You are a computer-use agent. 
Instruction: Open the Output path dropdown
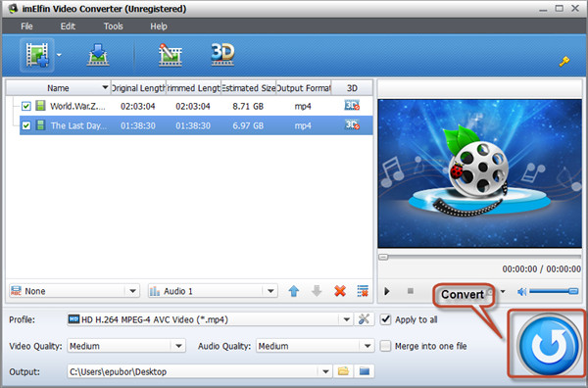pos(325,371)
